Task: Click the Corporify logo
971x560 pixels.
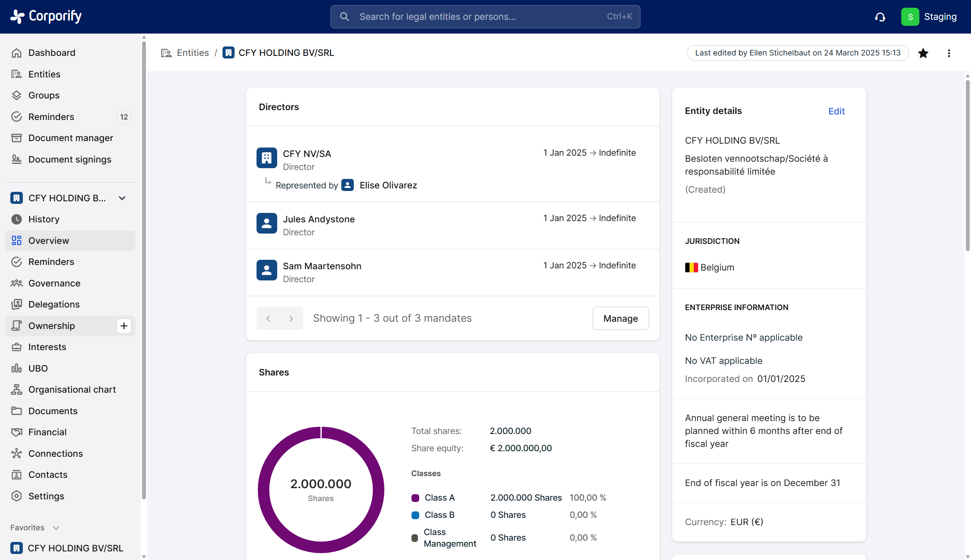Action: 46,16
